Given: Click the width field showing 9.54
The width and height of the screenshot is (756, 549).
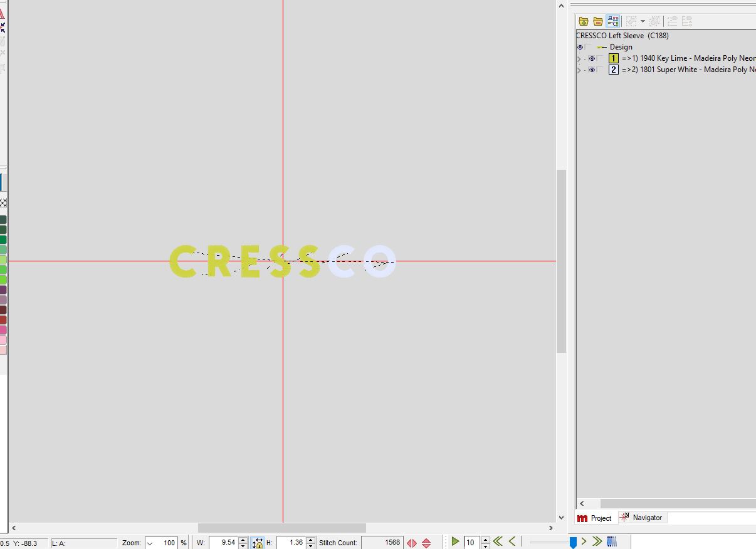Looking at the screenshot, I should coord(224,543).
